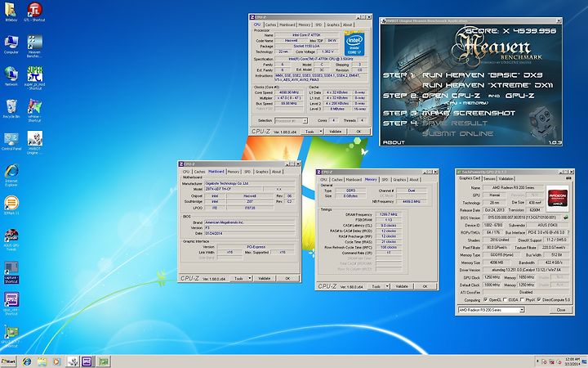Select the cpuz_x64 shortcut desktop icon
The height and width of the screenshot is (368, 588).
pos(11,303)
